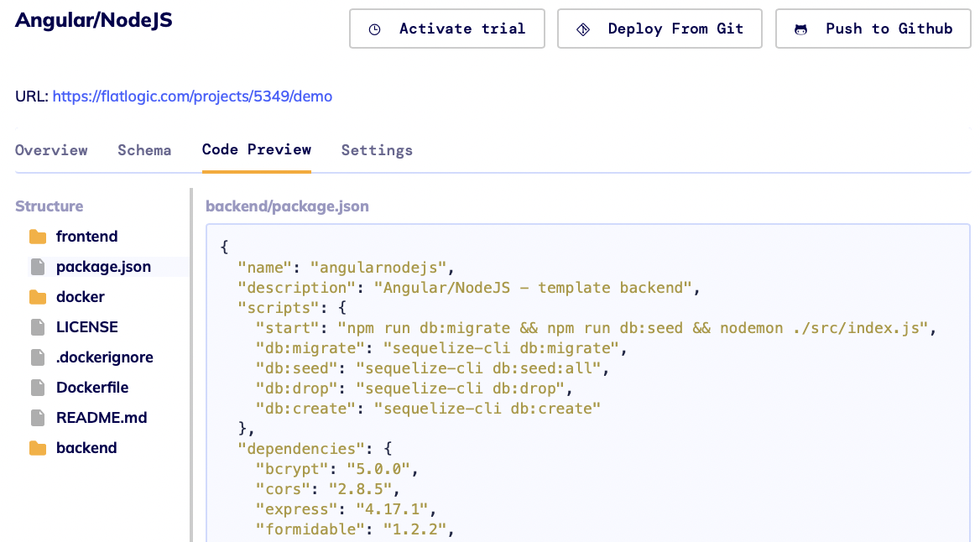Click the git diamond icon in Deploy From Git

pos(583,29)
